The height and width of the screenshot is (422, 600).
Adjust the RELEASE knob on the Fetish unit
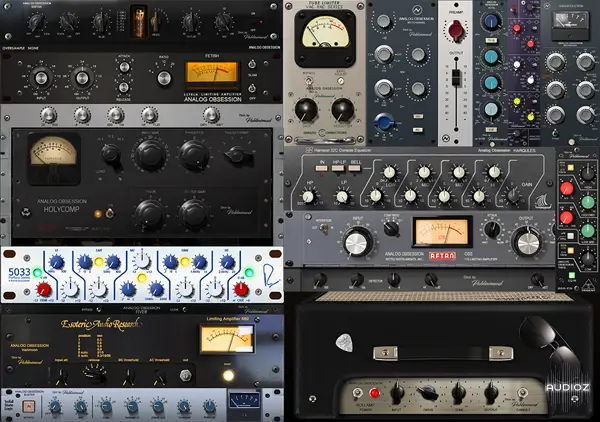[123, 87]
